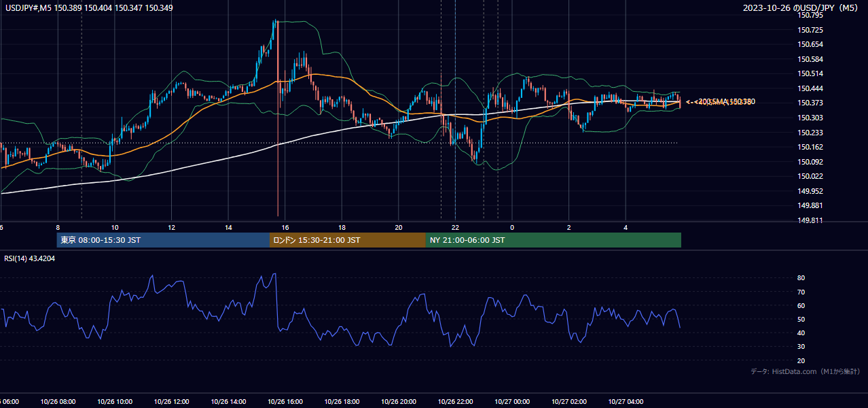
Task: Click price axis value 150.654
Action: (x=810, y=44)
